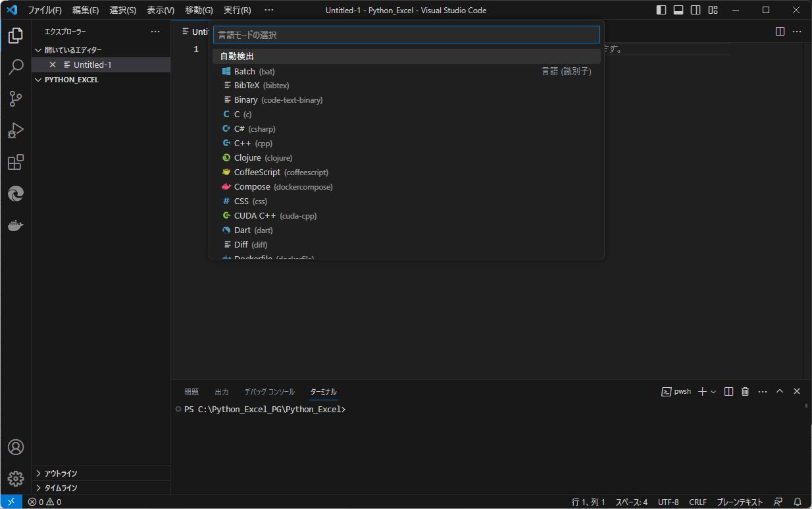Click the remote window indicator in status bar
This screenshot has width=812, height=509.
11,502
